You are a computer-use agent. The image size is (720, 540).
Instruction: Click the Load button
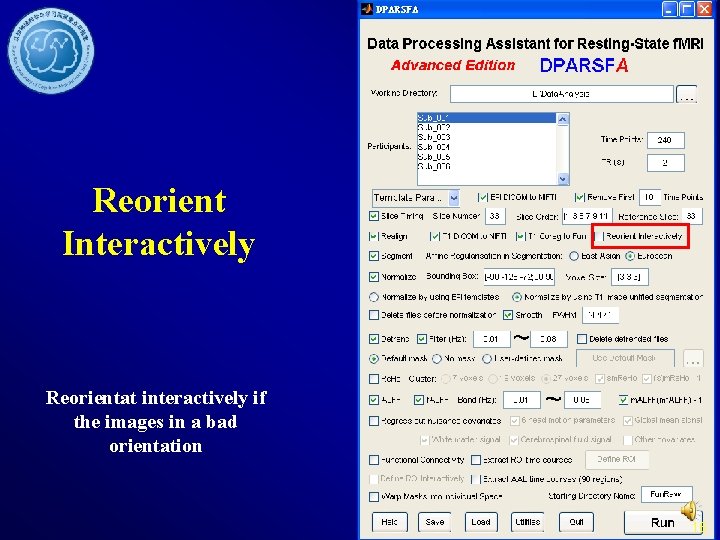pyautogui.click(x=481, y=522)
